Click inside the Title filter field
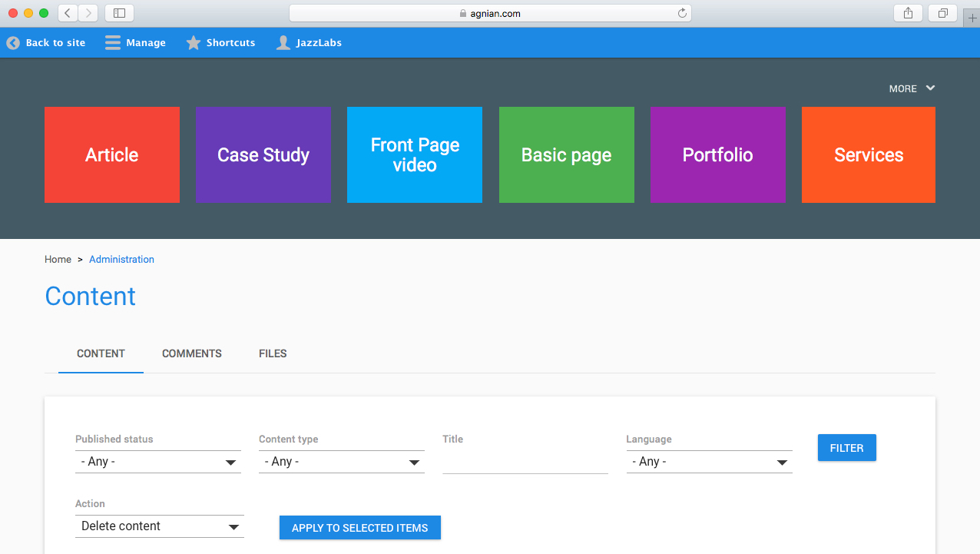 tap(525, 461)
